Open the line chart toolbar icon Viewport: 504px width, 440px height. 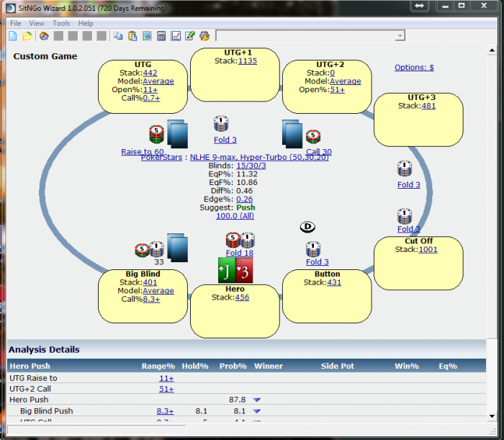pyautogui.click(x=176, y=36)
